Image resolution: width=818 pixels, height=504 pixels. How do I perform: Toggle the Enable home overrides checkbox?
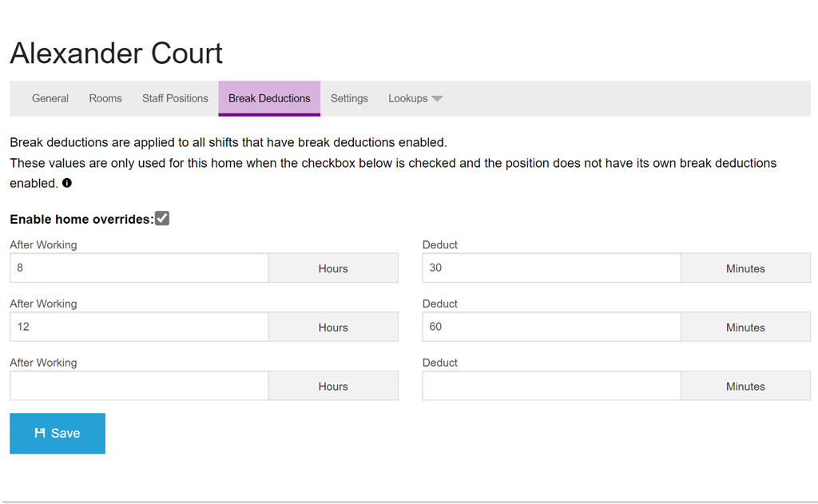[162, 219]
